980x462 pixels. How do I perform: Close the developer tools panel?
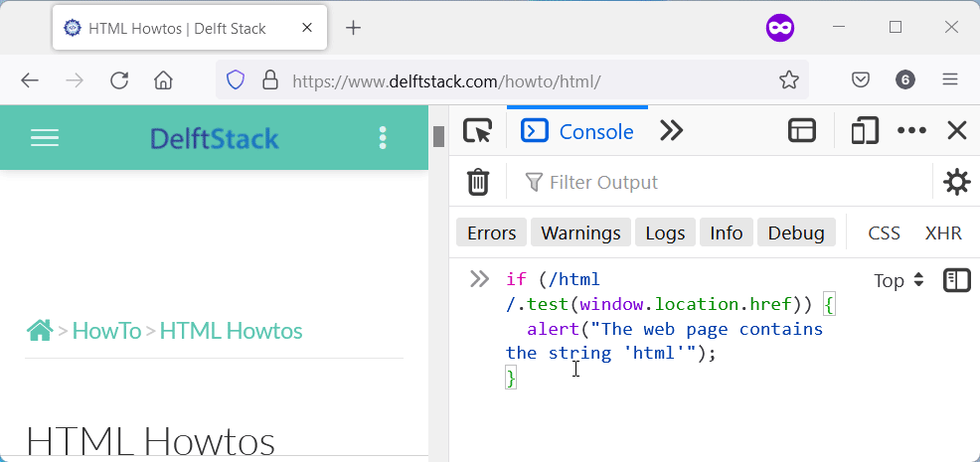tap(957, 131)
